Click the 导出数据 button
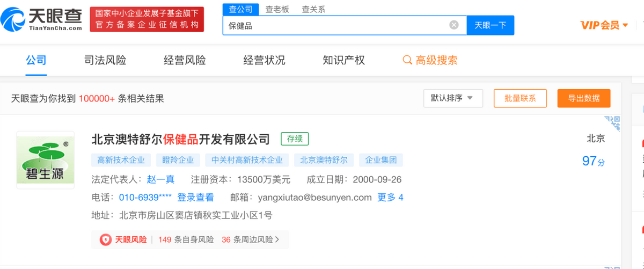The image size is (644, 269). pos(584,98)
